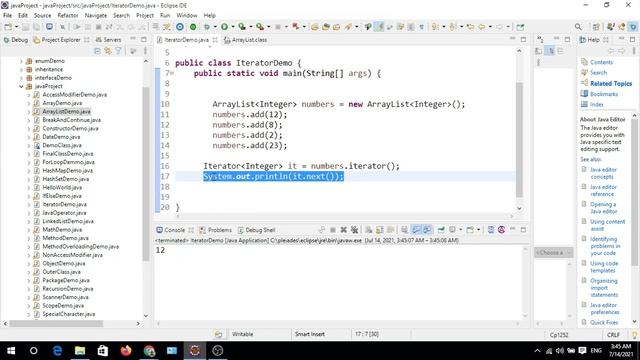
Task: Open the Filter funnel icon in Project Explorer
Action: tap(118, 51)
